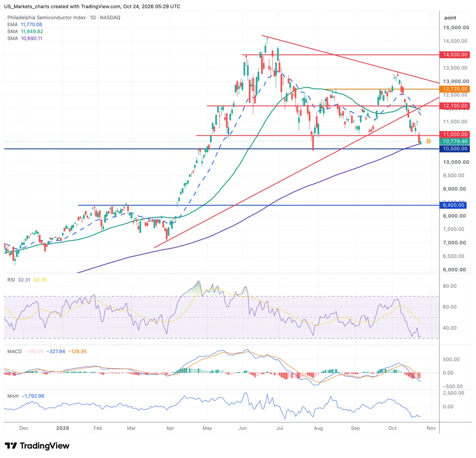The width and height of the screenshot is (476, 458).
Task: Click the Mom value −1,792.96
Action: pos(33,396)
